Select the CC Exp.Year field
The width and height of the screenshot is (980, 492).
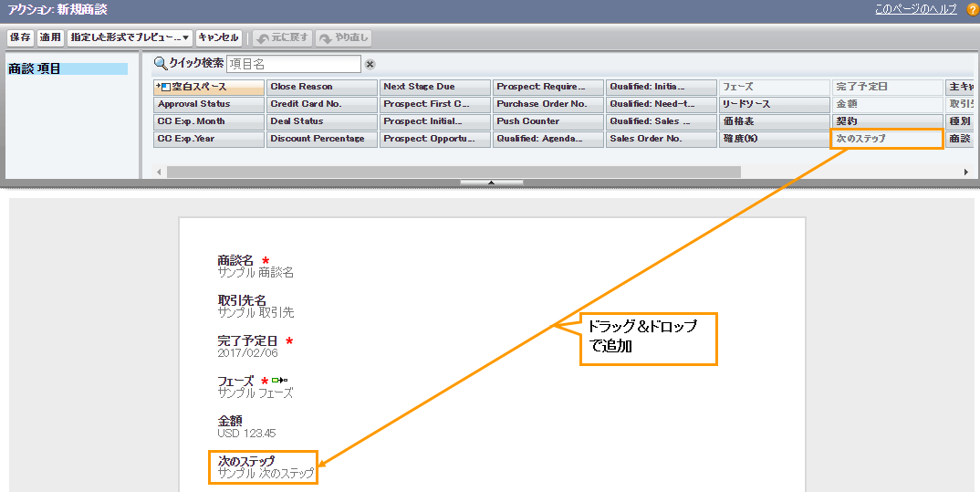[209, 140]
